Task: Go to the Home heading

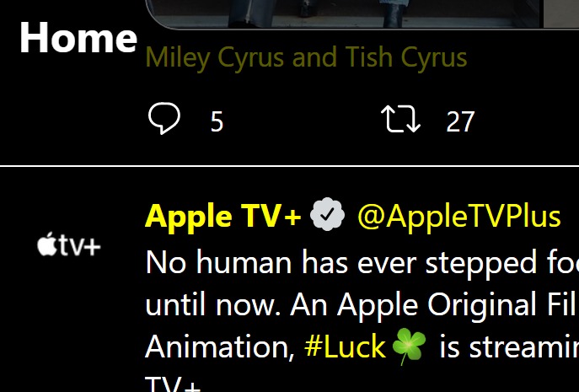Action: [78, 38]
